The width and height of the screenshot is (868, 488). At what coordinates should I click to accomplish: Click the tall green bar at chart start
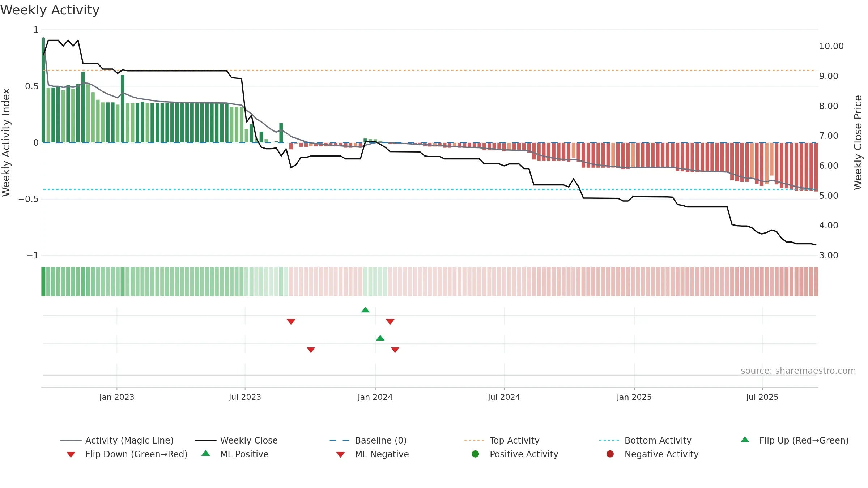(x=43, y=90)
